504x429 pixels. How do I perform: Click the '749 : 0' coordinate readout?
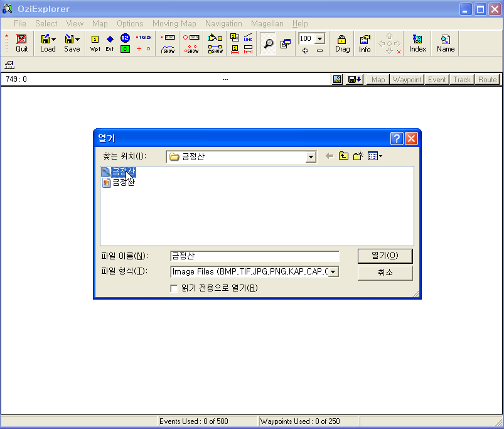click(16, 79)
